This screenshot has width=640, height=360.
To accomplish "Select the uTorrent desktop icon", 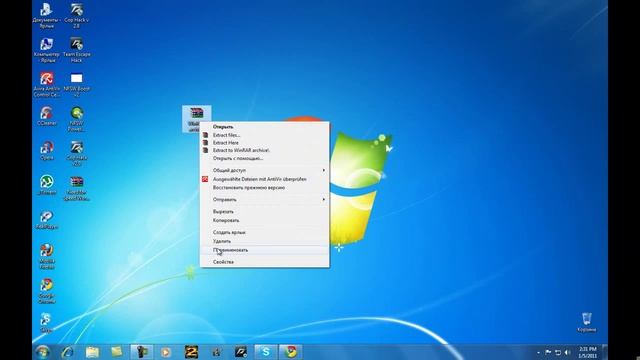I will pyautogui.click(x=47, y=185).
